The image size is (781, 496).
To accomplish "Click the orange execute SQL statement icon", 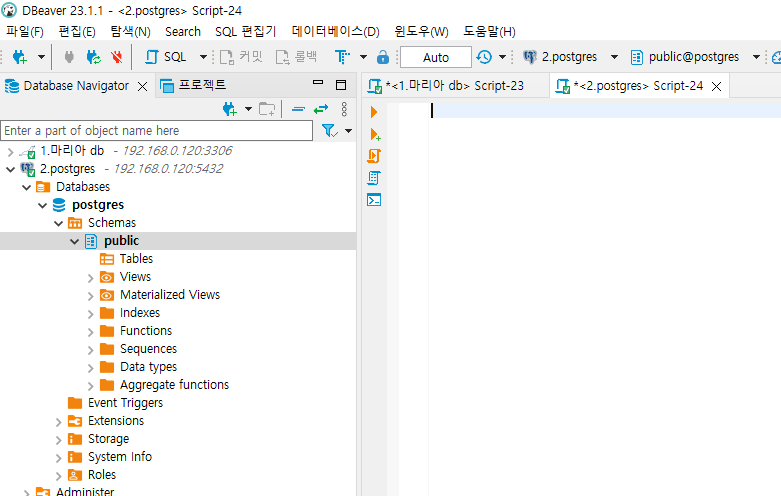I will click(x=374, y=112).
